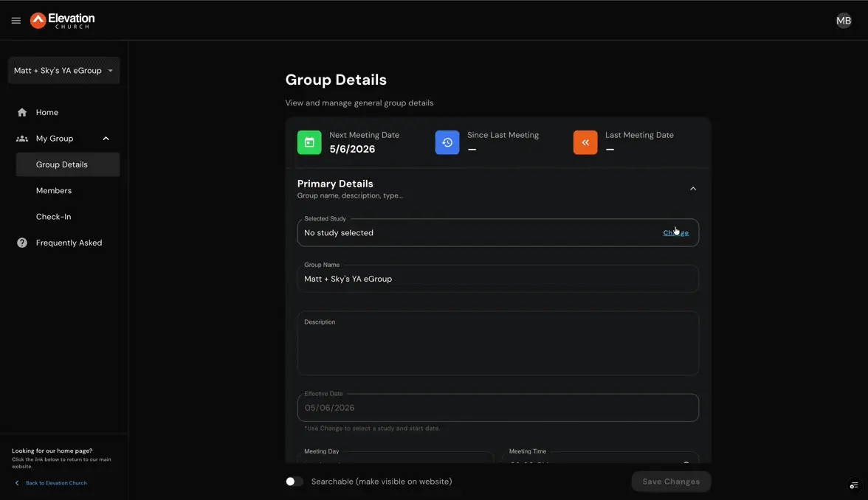Click the 5/6/2026 next meeting date value
The height and width of the screenshot is (500, 868).
click(x=352, y=149)
